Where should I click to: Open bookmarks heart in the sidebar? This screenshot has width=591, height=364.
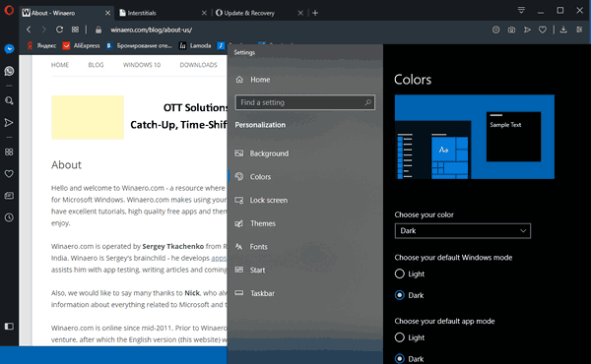coord(9,173)
